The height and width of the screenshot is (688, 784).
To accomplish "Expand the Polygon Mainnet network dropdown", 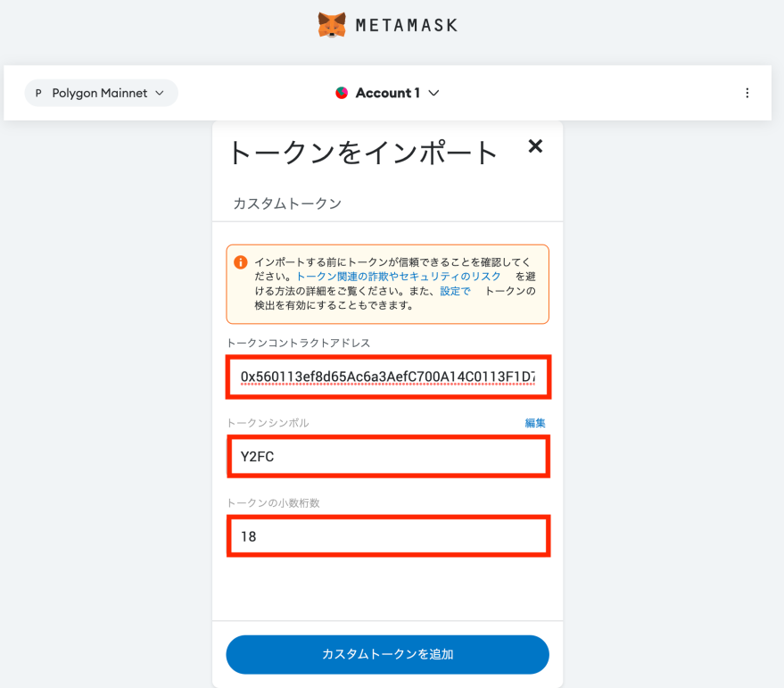I will pos(102,93).
